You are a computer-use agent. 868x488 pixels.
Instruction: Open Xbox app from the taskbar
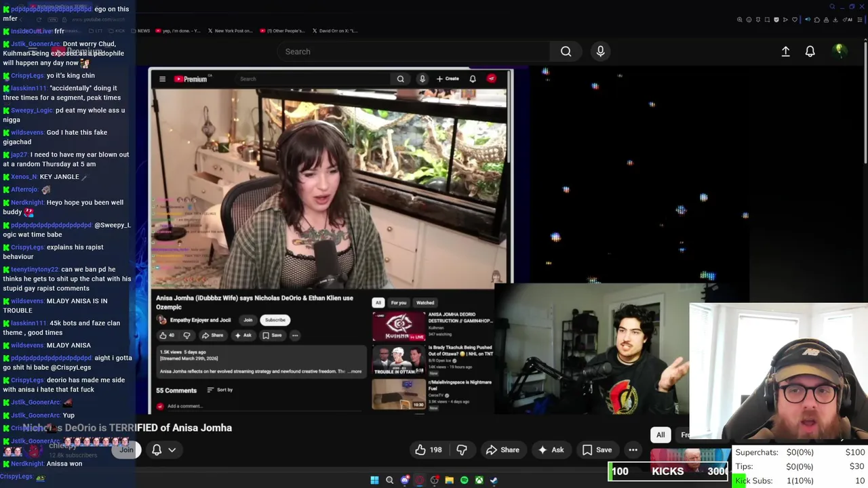tap(479, 480)
